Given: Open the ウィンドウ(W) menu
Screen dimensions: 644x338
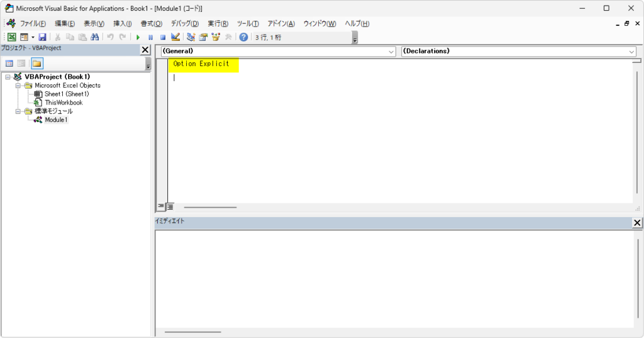Looking at the screenshot, I should click(x=319, y=23).
